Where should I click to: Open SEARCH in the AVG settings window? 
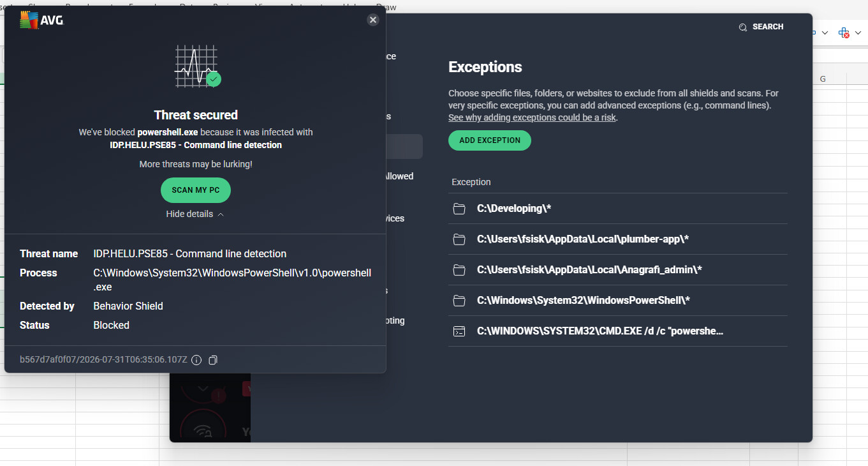(x=761, y=27)
